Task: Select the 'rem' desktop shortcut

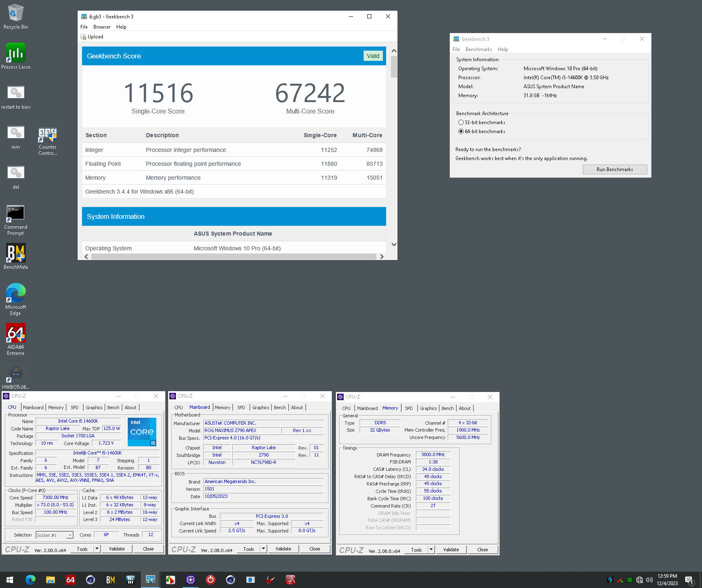Action: click(x=16, y=137)
